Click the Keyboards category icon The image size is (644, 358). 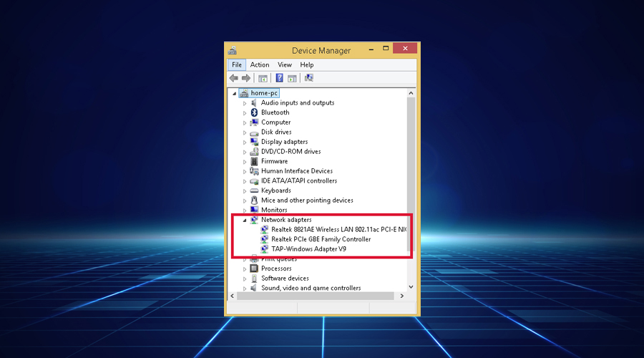point(254,190)
